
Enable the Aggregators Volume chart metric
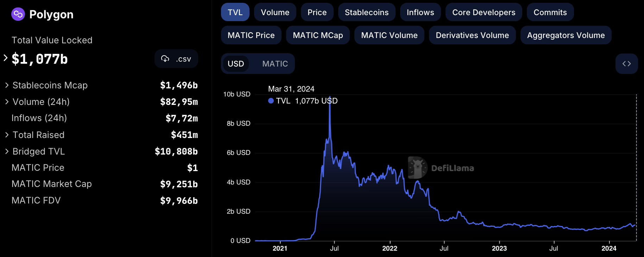pyautogui.click(x=566, y=35)
